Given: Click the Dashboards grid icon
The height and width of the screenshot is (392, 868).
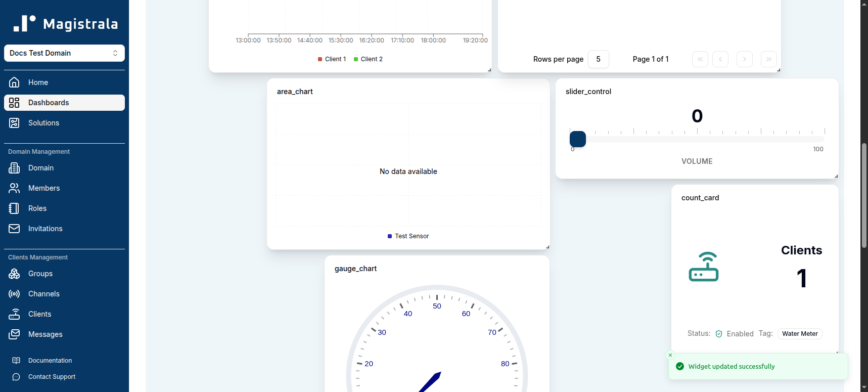Looking at the screenshot, I should click(14, 103).
